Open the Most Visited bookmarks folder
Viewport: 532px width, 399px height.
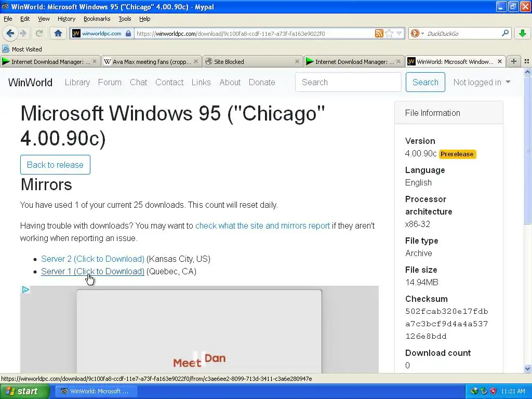coord(22,49)
